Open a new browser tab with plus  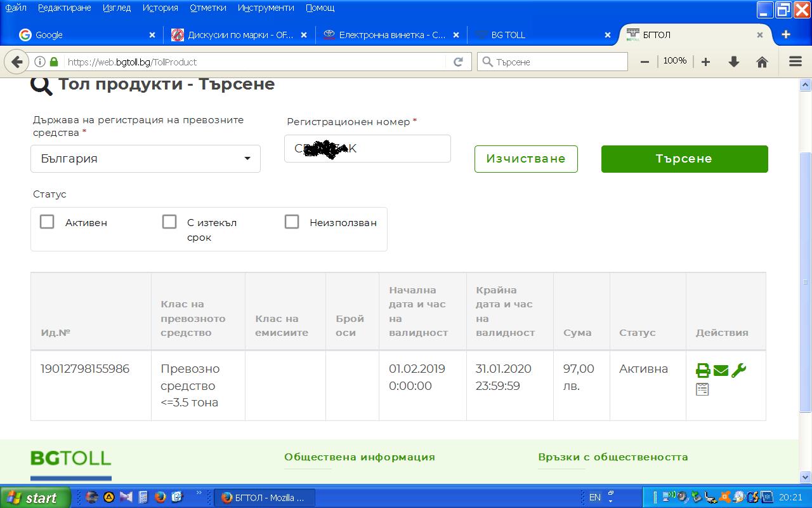(x=786, y=34)
